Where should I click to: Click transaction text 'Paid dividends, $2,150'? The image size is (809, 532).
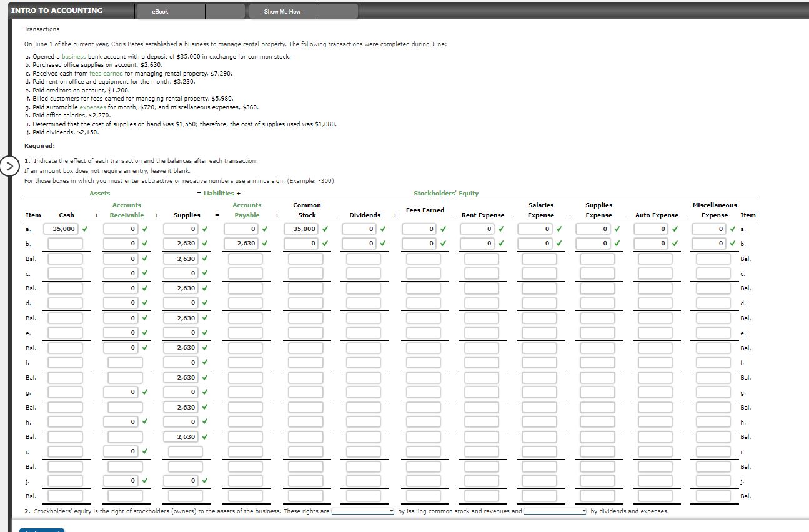coord(65,132)
